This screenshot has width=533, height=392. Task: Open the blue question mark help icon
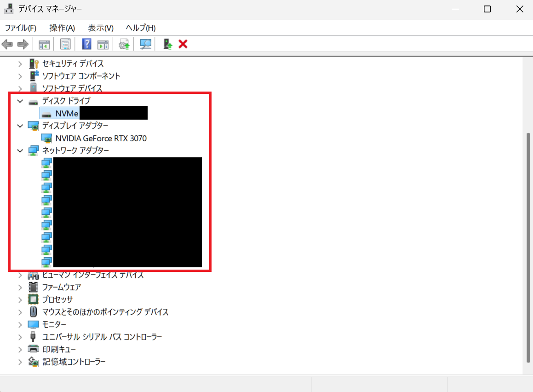pos(86,44)
